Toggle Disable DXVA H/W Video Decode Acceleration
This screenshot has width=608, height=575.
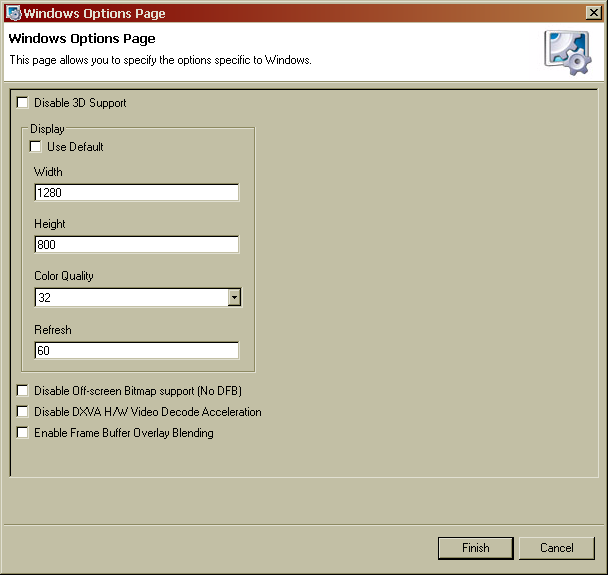pyautogui.click(x=22, y=411)
